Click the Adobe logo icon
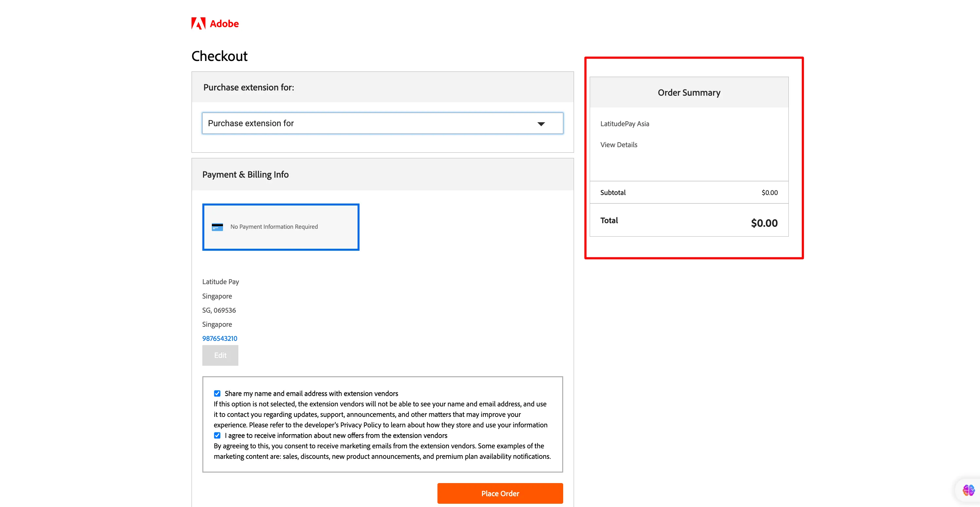This screenshot has height=507, width=980. pos(198,24)
